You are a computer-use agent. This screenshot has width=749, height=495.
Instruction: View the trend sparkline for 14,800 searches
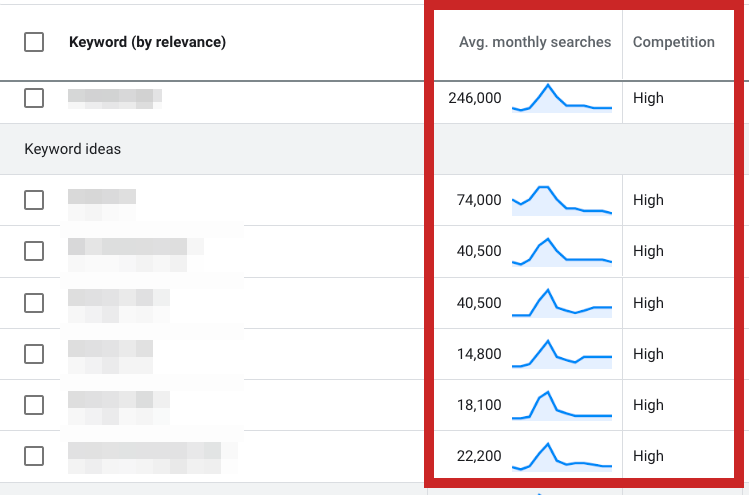click(x=561, y=354)
